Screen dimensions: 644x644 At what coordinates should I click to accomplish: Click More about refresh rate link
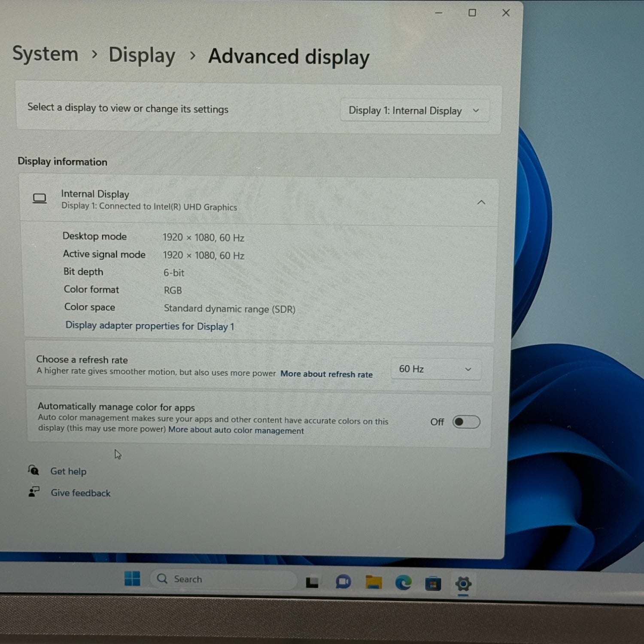[x=326, y=374]
